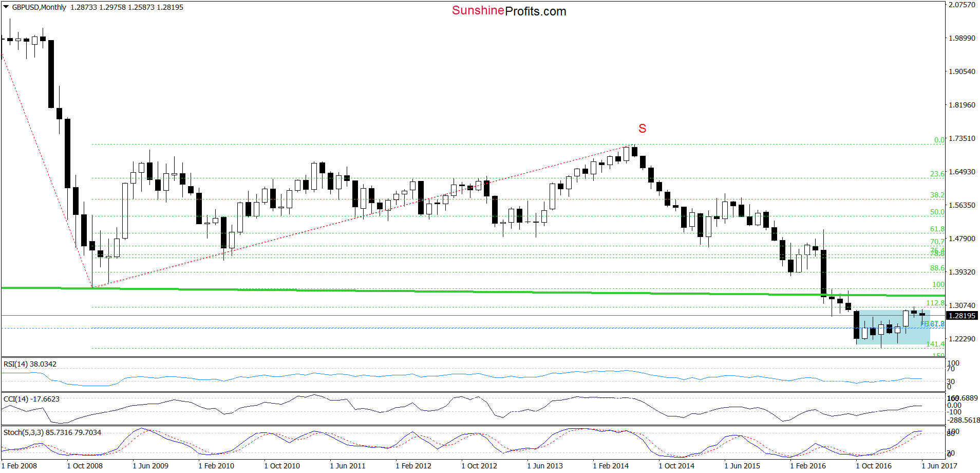Select the 141.4 Fibonacci level label
980x473 pixels.
click(935, 344)
